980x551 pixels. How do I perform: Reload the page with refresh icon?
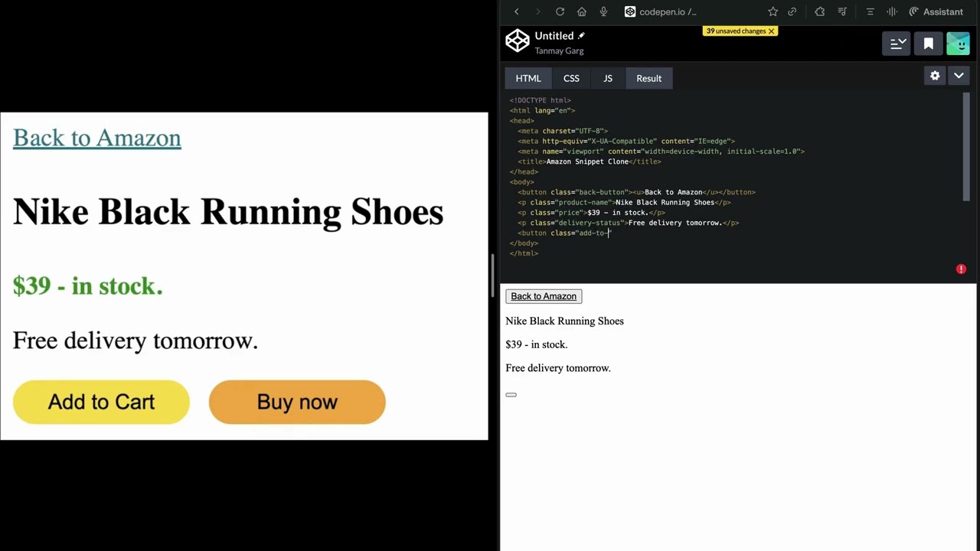pos(560,11)
